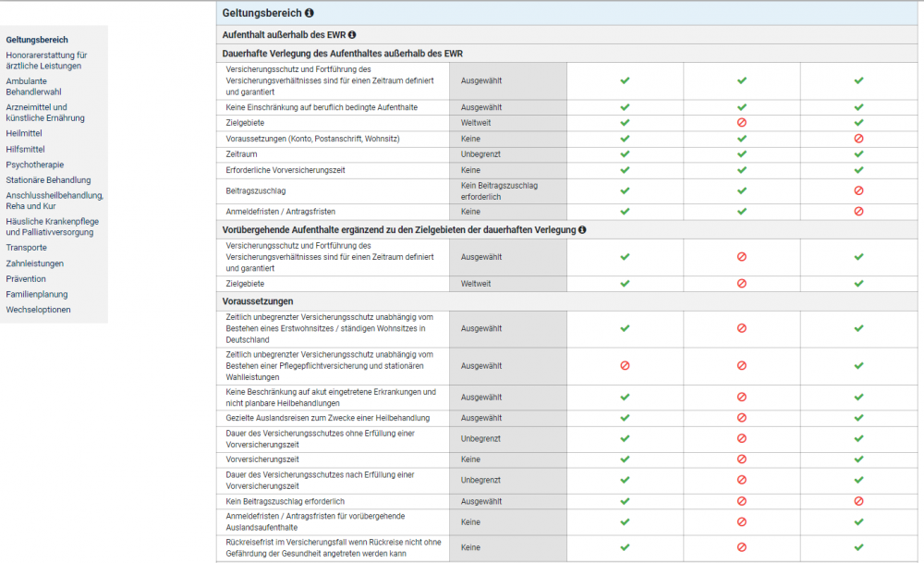Screen dimensions: 924x563
Task: Click red prohibited icon in 'Gezielte Auslandsreisen' row
Action: click(741, 418)
